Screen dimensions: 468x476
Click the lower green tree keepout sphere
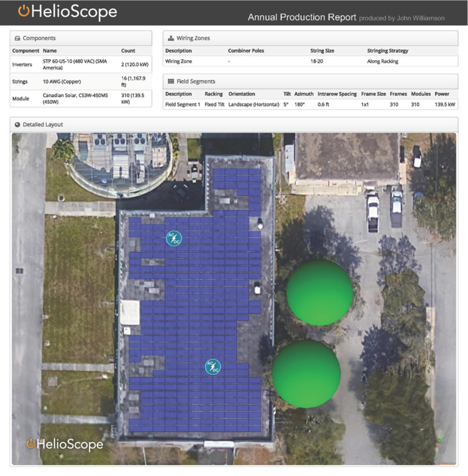(306, 374)
